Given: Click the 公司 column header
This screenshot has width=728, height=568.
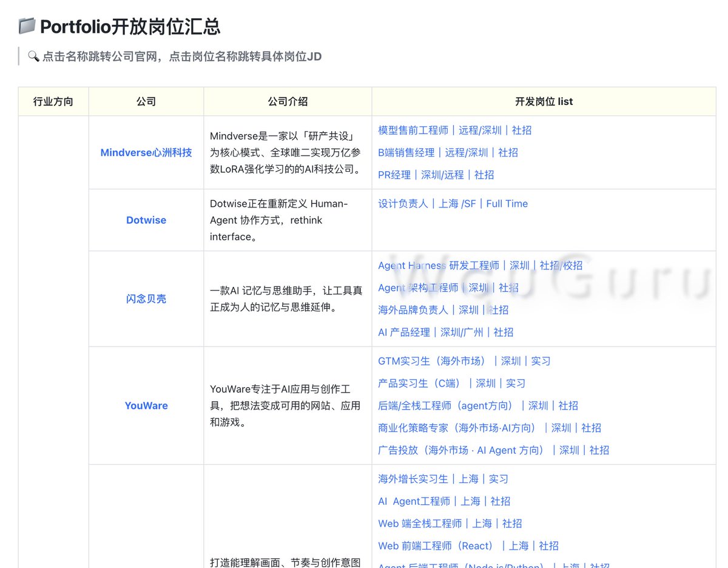Looking at the screenshot, I should coord(146,101).
